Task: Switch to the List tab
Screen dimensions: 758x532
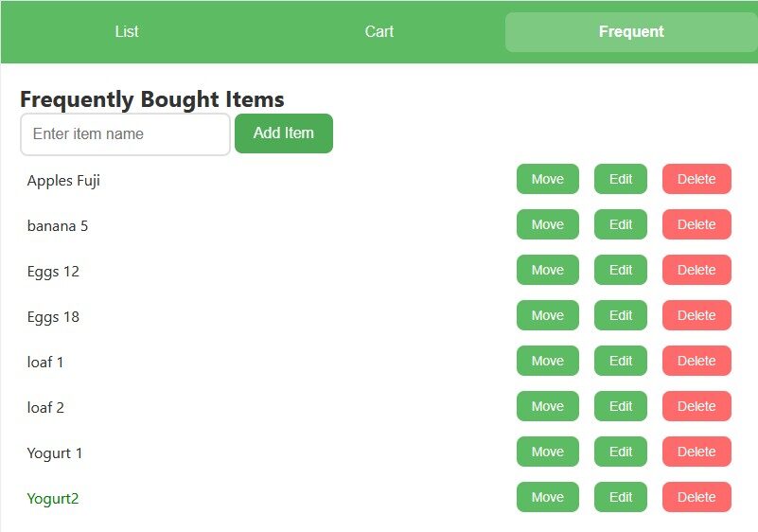Action: (127, 32)
